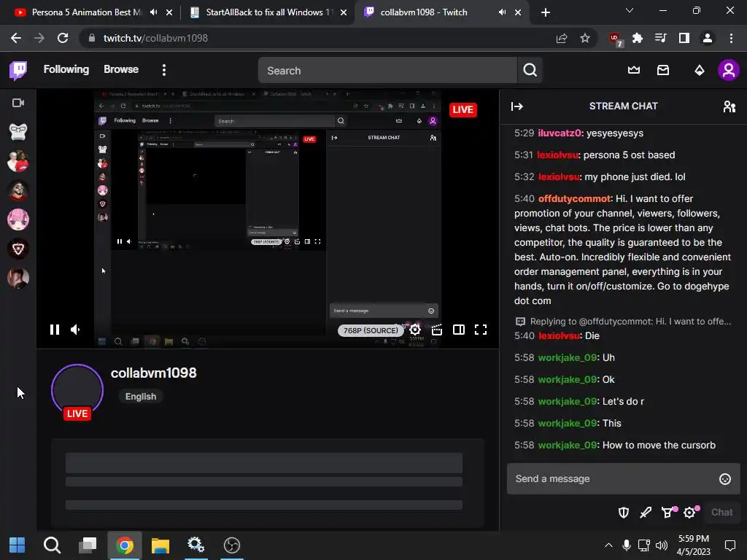Open File Explorer from taskbar
747x560 pixels.
point(160,545)
